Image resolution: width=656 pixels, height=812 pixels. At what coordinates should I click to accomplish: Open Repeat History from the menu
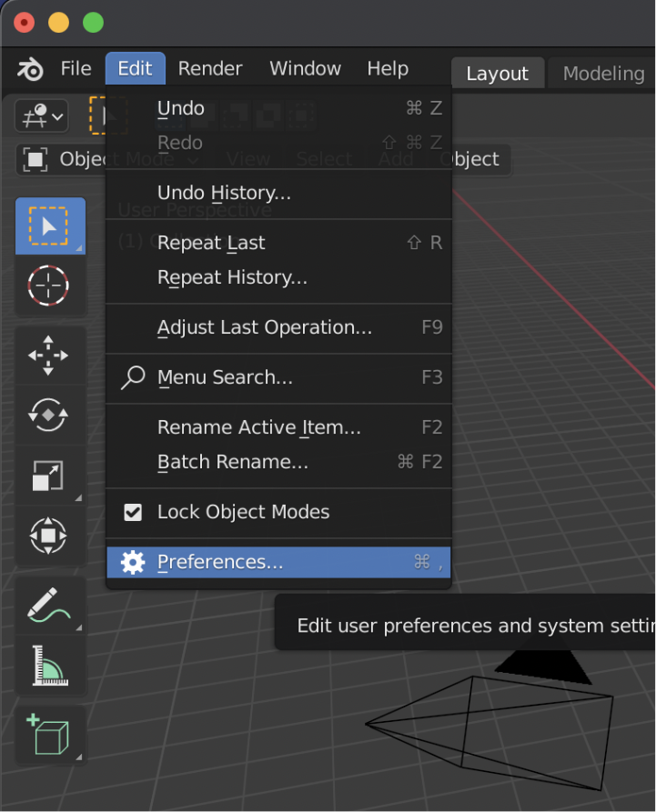(278, 277)
